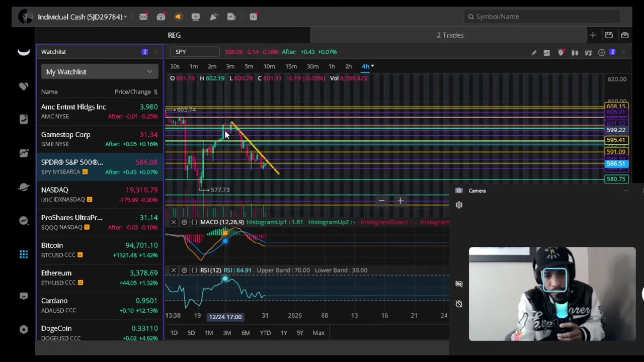Open the chart-page icon in left sidebar
Image resolution: width=644 pixels, height=362 pixels.
pos(24,119)
